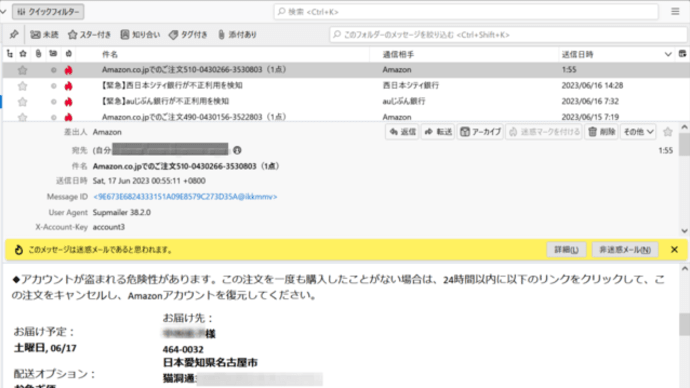Star the 西日本シティ銀行 message
This screenshot has width=690, height=388.
coord(22,86)
